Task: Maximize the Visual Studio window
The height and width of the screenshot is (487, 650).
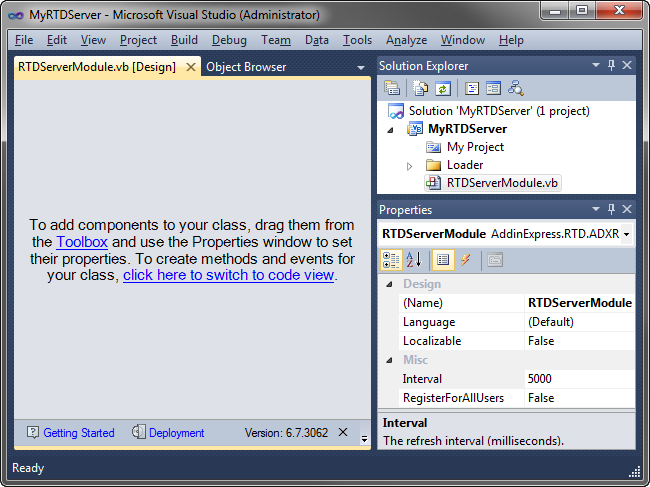Action: tap(582, 10)
